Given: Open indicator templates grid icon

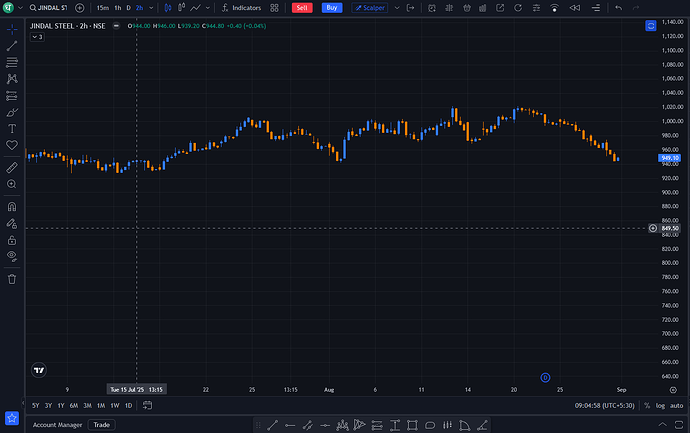Looking at the screenshot, I should click(x=274, y=8).
